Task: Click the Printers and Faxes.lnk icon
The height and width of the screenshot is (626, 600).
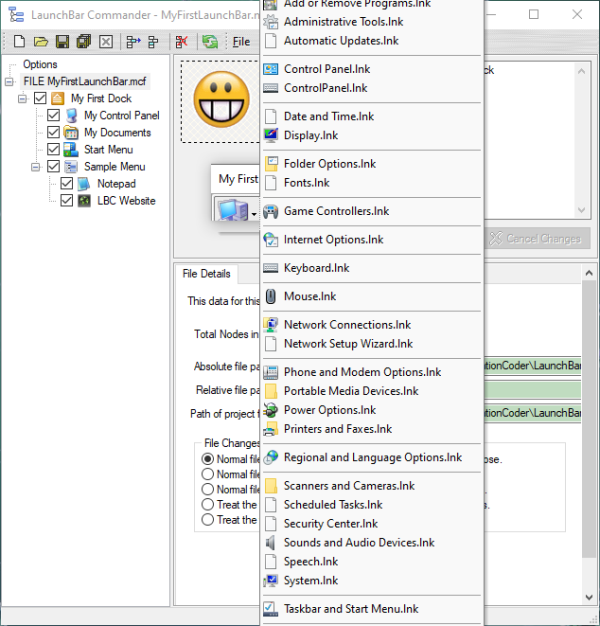Action: (x=271, y=429)
